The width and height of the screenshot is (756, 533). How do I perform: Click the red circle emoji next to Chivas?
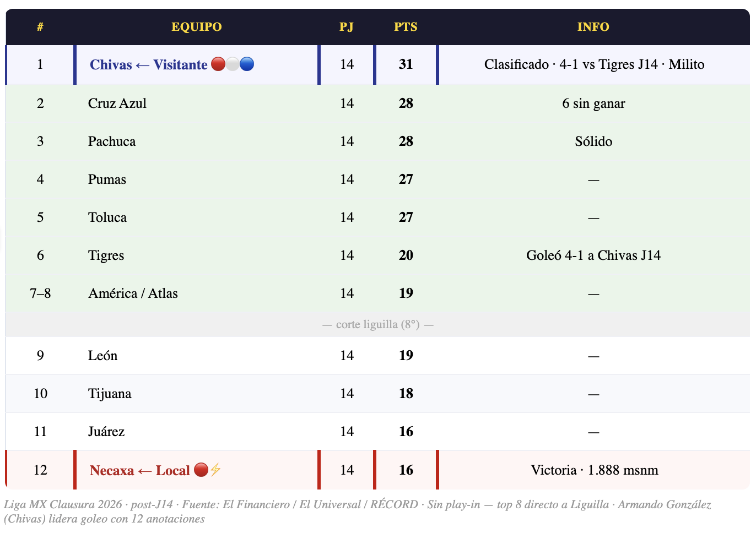[218, 64]
